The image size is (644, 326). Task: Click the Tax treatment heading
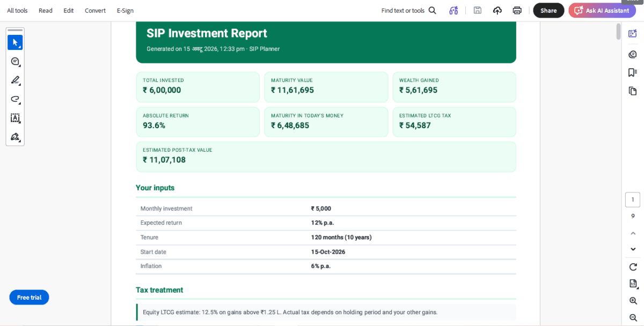pos(159,290)
